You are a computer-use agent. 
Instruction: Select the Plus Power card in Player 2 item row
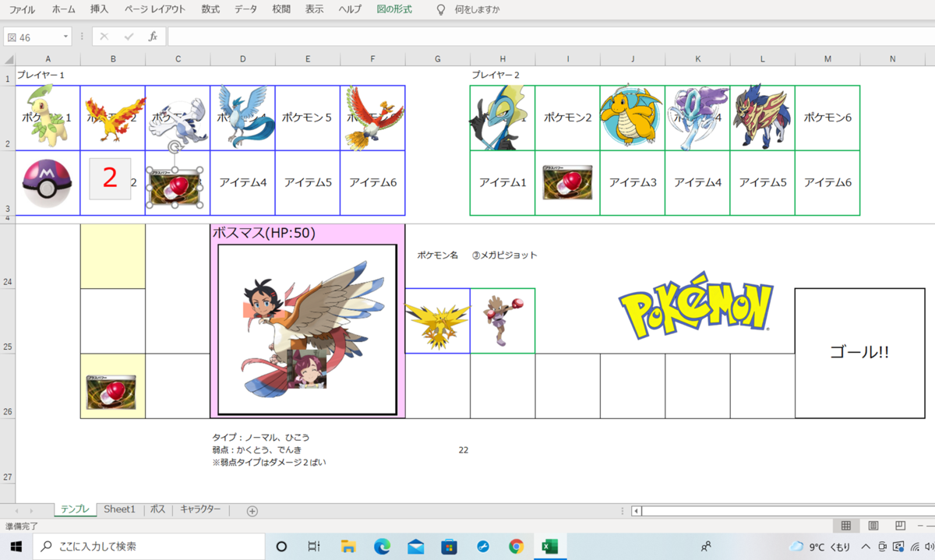(567, 182)
